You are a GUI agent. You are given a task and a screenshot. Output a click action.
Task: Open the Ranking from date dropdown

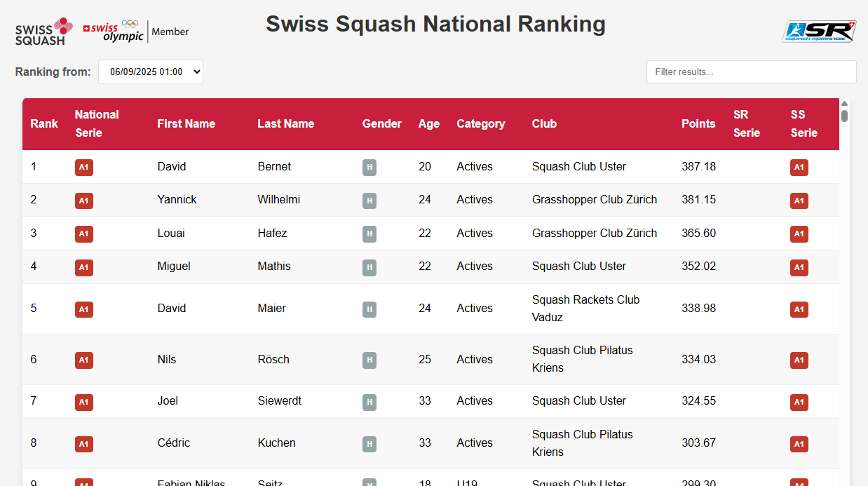click(x=151, y=72)
